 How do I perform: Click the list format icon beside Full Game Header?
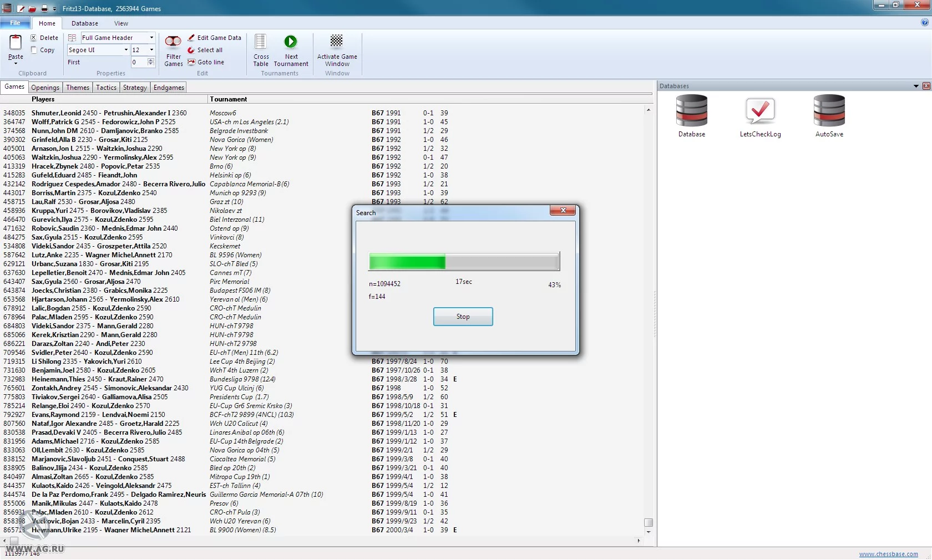click(72, 38)
